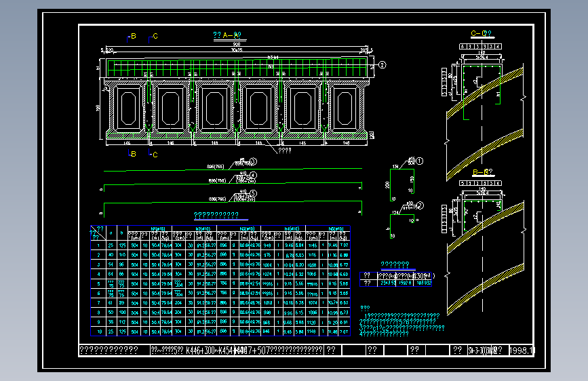Click circled bar mark 4 on the rebar detail

[x=253, y=175]
